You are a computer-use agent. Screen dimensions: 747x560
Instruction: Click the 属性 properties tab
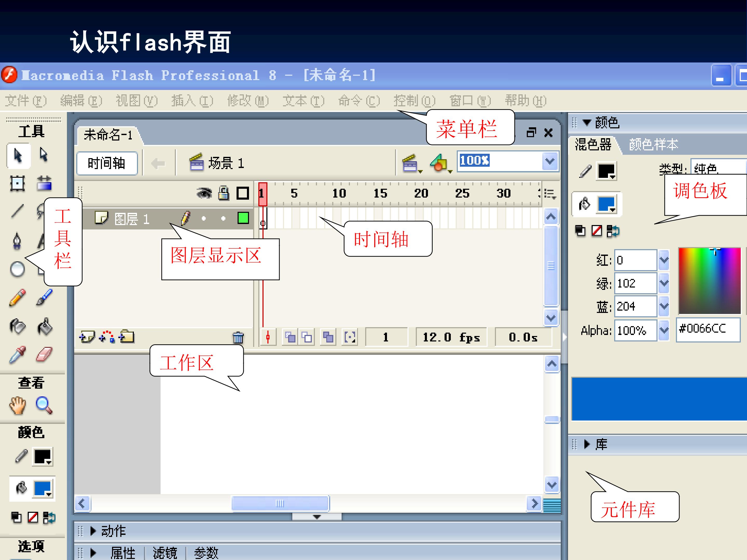tap(123, 553)
